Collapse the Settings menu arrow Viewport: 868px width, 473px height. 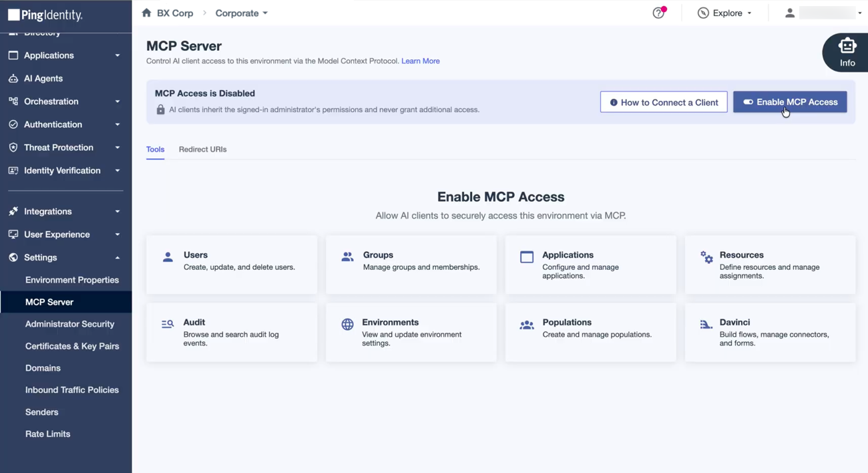pyautogui.click(x=118, y=258)
